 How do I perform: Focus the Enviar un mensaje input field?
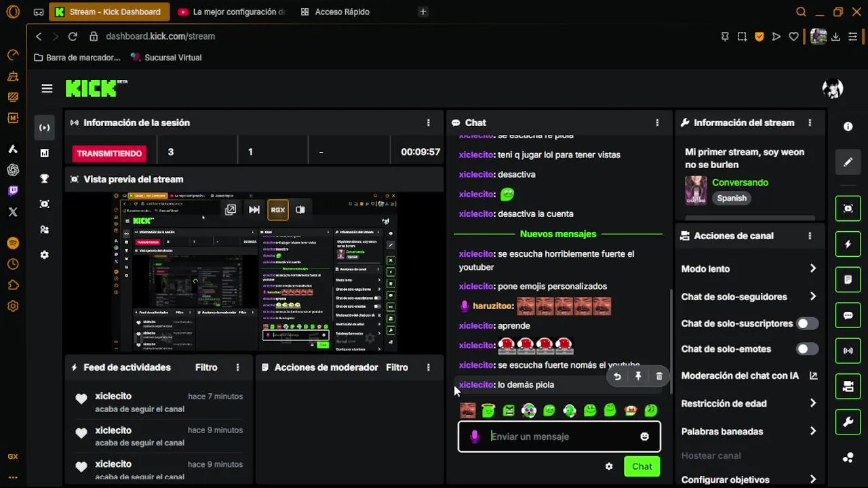(x=560, y=436)
